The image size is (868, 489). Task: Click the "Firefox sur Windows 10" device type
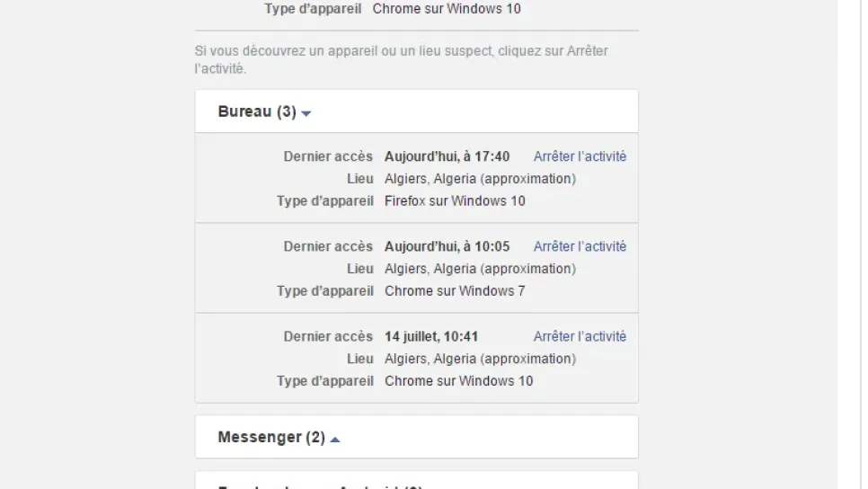pyautogui.click(x=455, y=200)
